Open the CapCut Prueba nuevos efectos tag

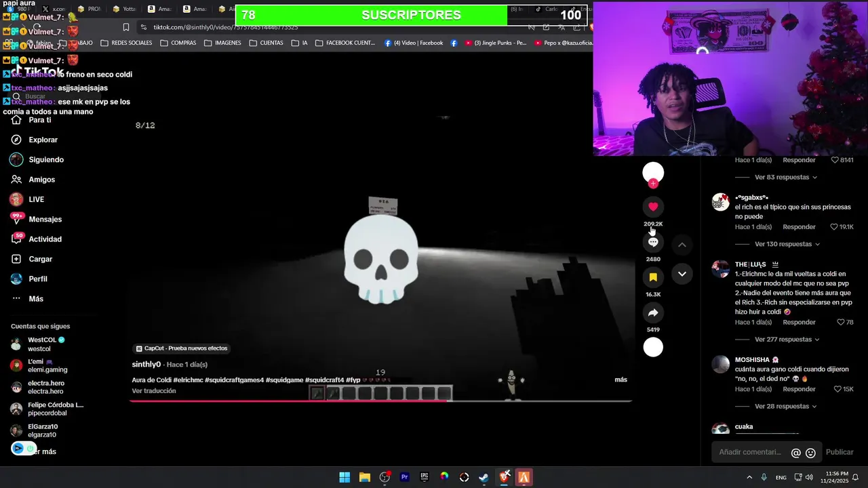click(x=182, y=348)
